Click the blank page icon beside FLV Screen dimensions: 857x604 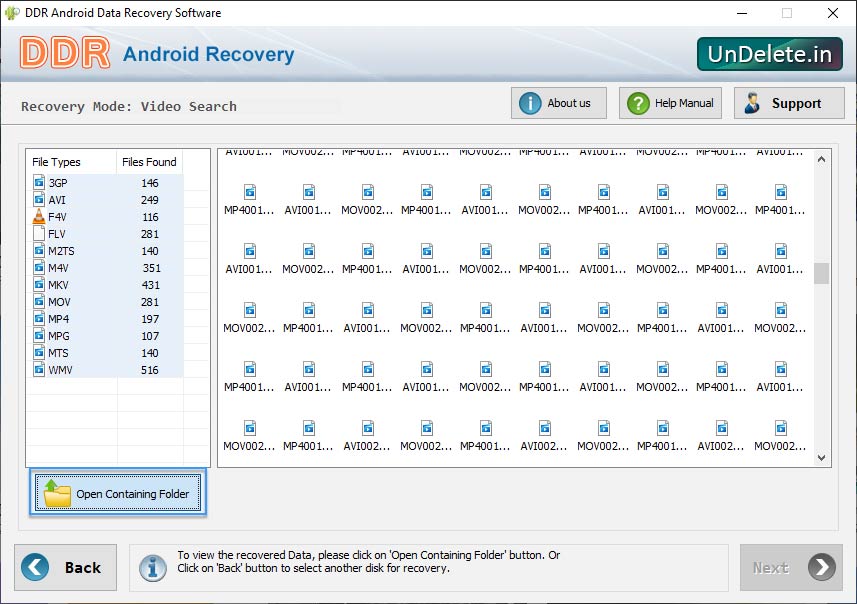click(x=39, y=233)
